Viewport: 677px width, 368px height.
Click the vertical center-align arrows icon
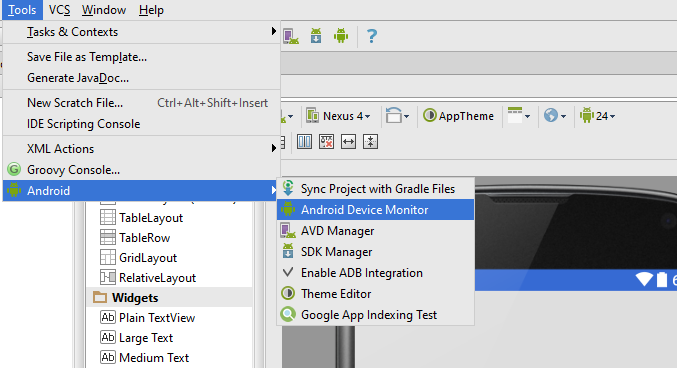(370, 142)
